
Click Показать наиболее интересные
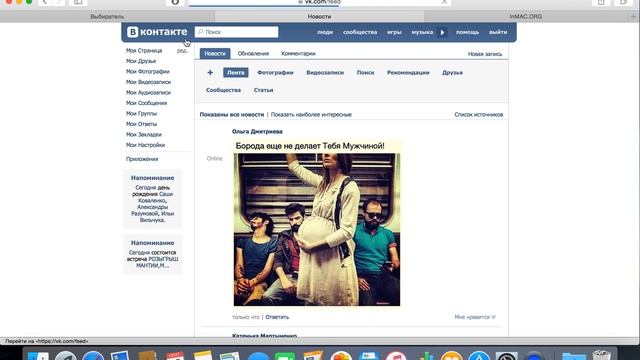tap(311, 115)
